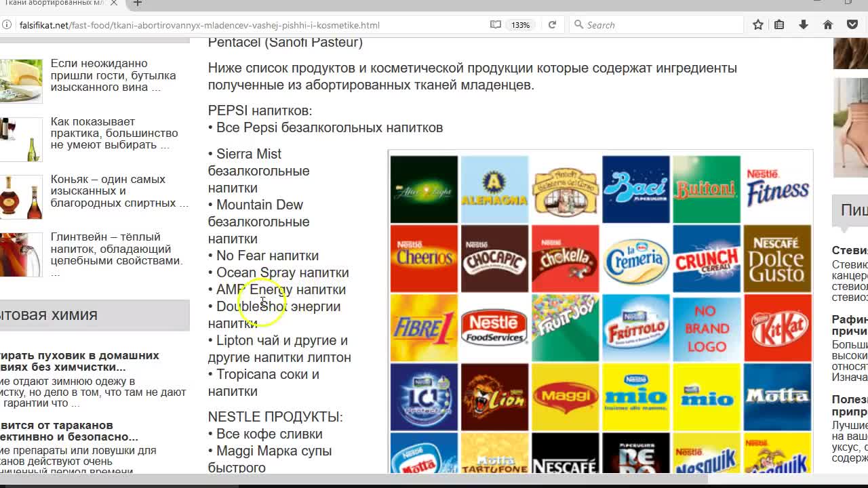Open the 'Глинтвейн' article link

click(117, 255)
